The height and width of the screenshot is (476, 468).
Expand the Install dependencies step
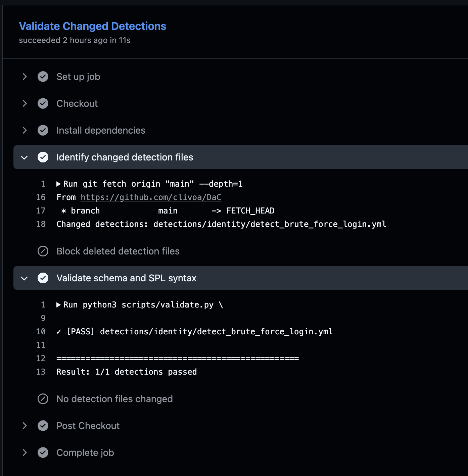tap(25, 130)
